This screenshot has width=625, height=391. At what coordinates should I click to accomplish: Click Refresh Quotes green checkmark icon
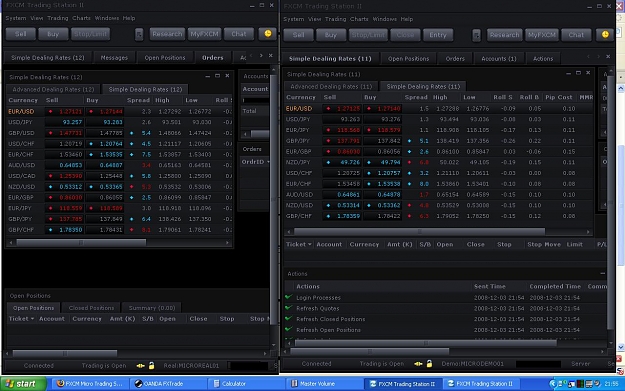click(x=289, y=308)
